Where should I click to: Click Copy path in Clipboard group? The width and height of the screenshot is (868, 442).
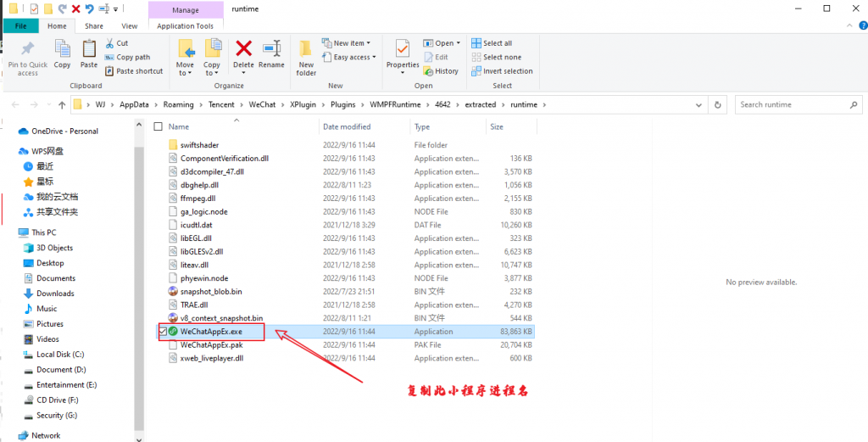[128, 57]
